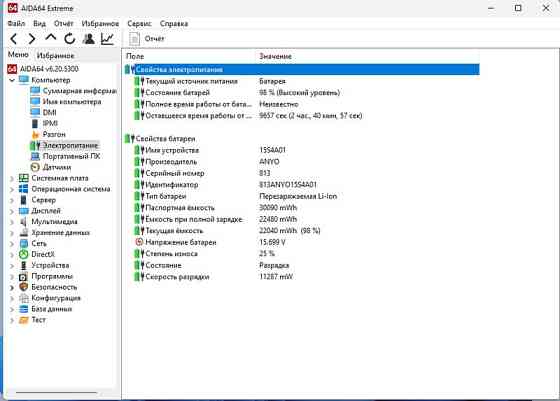The height and width of the screenshot is (401, 560).
Task: Navigate up one level with up arrow
Action: (x=51, y=37)
